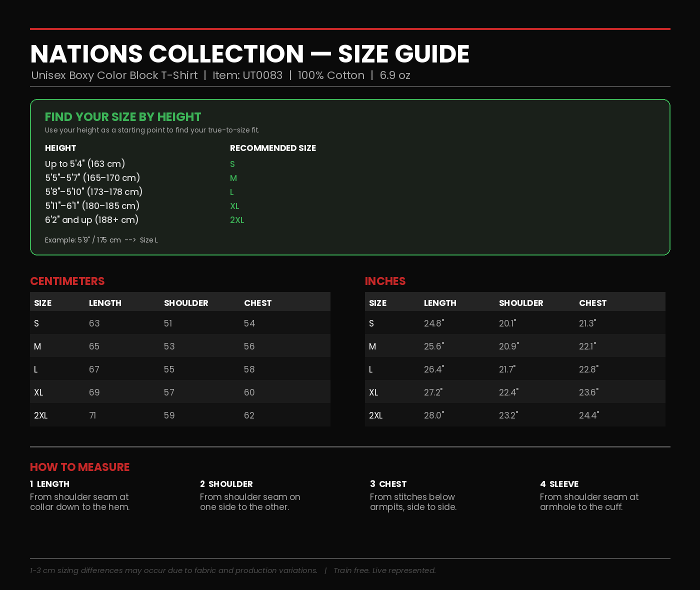
Task: Click the 'Example: 5'9" / 175 cm' note
Action: coord(83,240)
